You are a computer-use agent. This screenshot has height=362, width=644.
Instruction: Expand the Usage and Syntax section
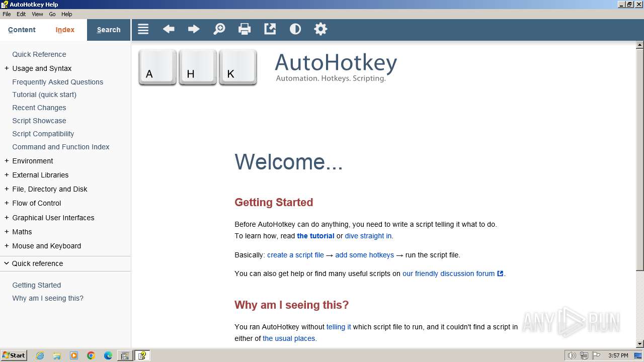pyautogui.click(x=7, y=68)
